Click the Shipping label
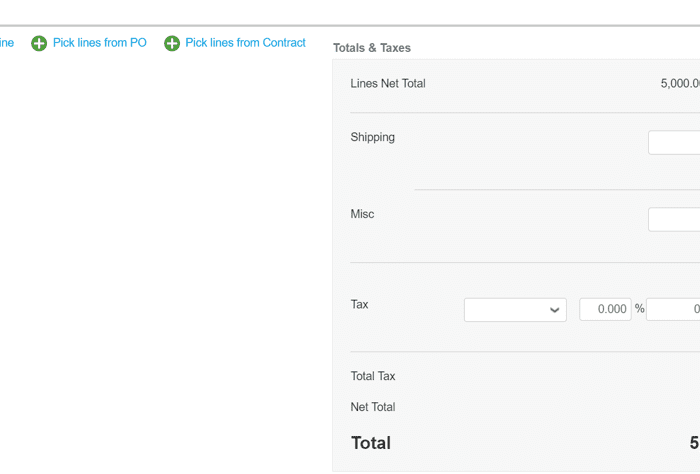Viewport: 700px width, 474px height. (373, 137)
